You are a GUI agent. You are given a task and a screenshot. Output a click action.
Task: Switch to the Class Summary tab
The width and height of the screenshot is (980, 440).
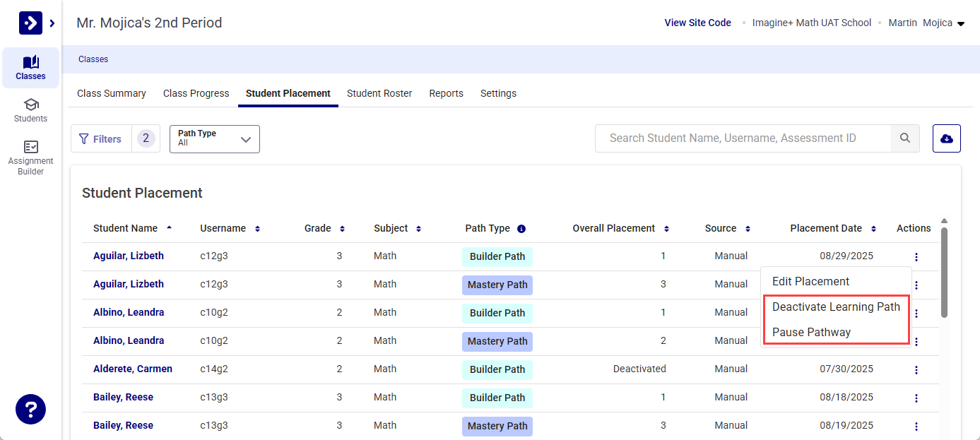(112, 93)
